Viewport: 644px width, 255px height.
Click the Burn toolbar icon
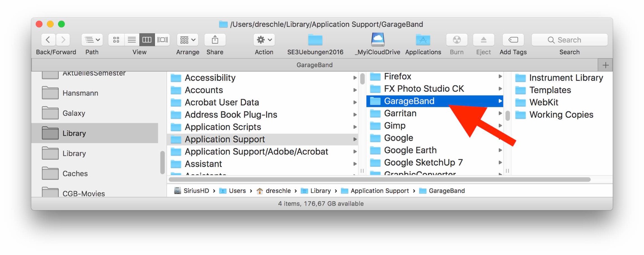tap(457, 40)
